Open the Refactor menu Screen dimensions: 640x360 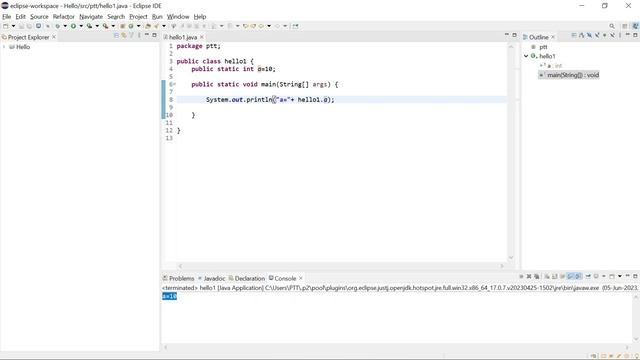click(64, 17)
